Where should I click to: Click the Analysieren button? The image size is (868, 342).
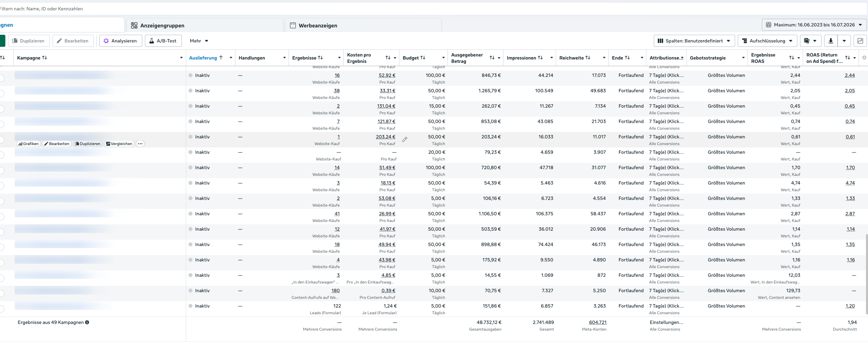point(121,41)
